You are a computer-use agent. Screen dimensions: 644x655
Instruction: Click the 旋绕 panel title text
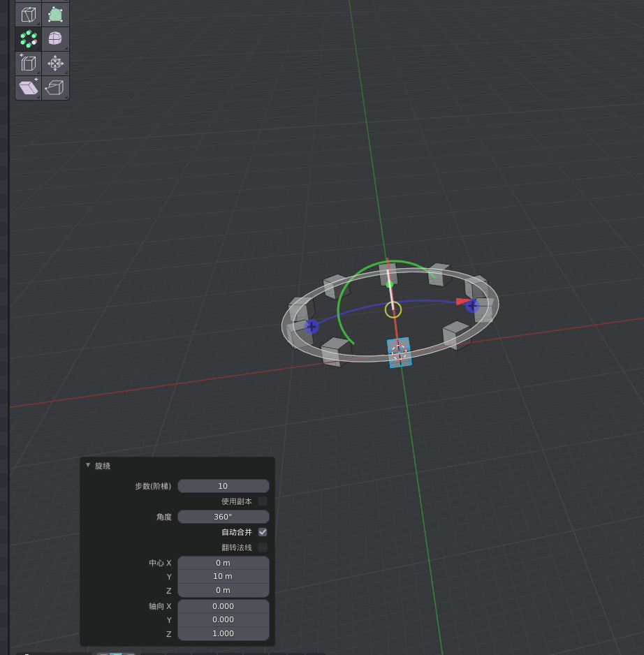tap(103, 466)
